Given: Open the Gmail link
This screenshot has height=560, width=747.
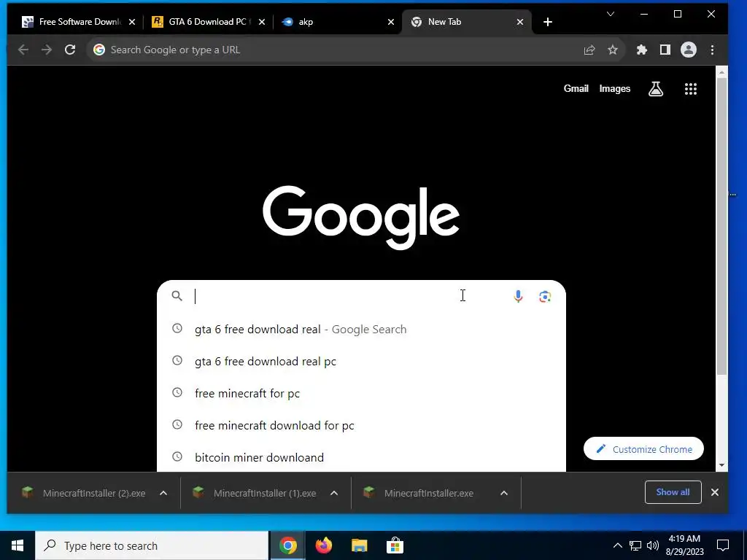Looking at the screenshot, I should coord(576,88).
